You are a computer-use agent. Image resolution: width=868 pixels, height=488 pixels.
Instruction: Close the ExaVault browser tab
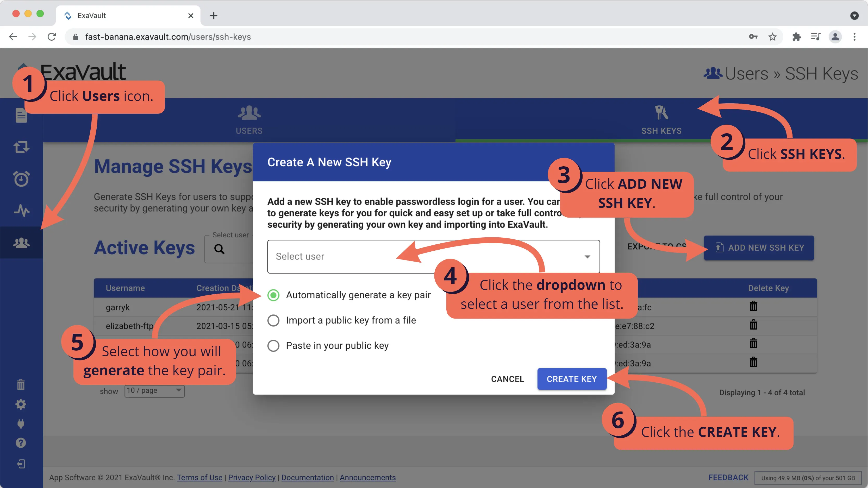pyautogui.click(x=191, y=16)
